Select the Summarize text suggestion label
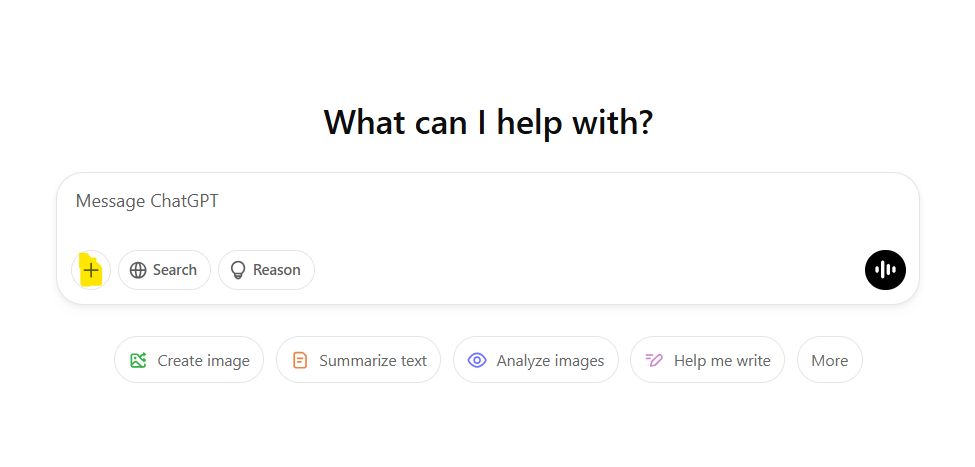Screen dimensions: 975x467 point(373,360)
